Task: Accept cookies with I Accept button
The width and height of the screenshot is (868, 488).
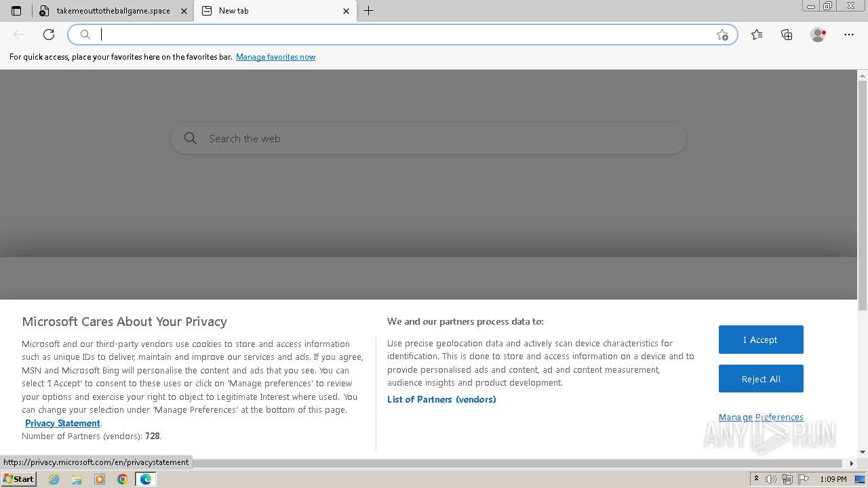Action: (761, 340)
